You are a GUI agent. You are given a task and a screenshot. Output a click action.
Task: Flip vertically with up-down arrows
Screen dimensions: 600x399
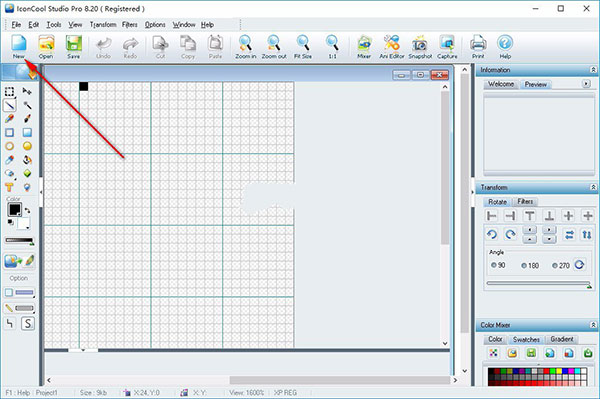click(587, 235)
